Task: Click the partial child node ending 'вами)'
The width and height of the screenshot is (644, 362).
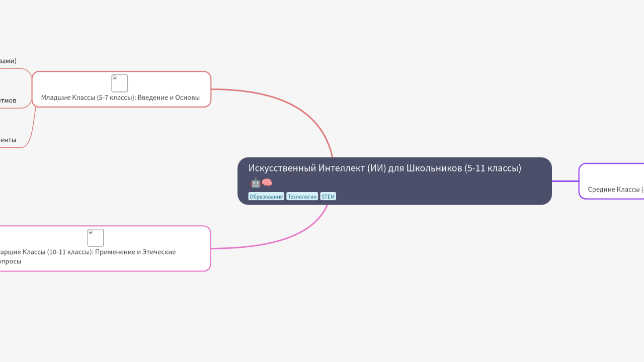Action: click(8, 61)
